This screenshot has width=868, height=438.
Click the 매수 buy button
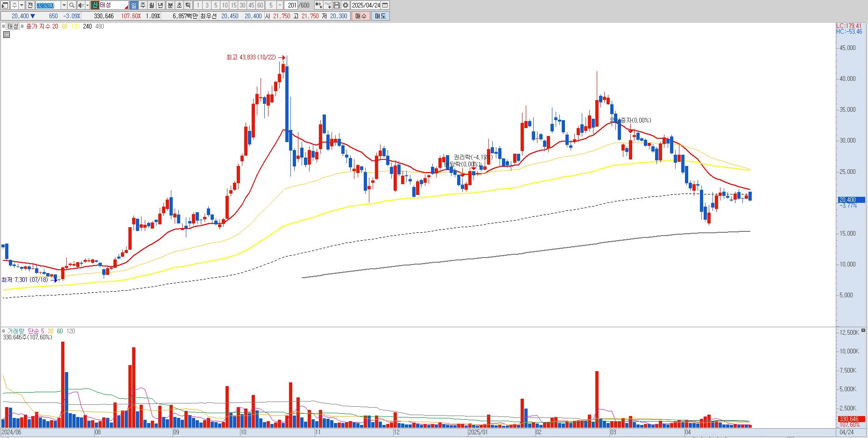tap(360, 16)
